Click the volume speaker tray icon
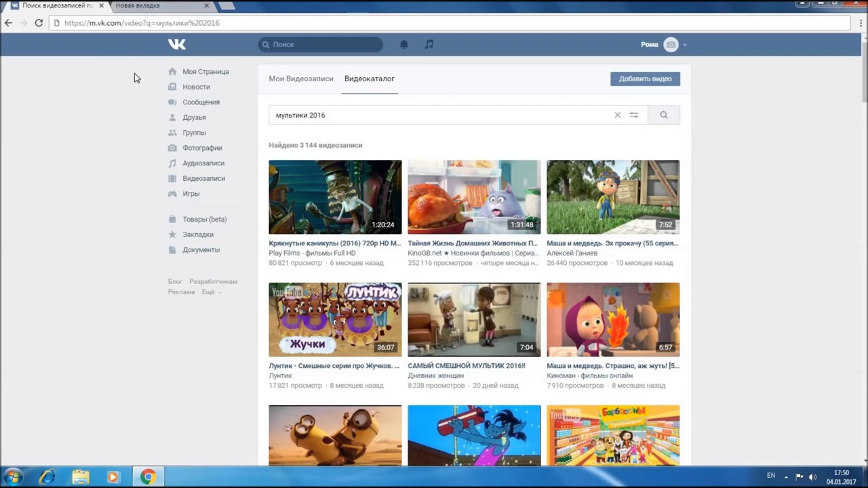Image resolution: width=868 pixels, height=488 pixels. [812, 477]
